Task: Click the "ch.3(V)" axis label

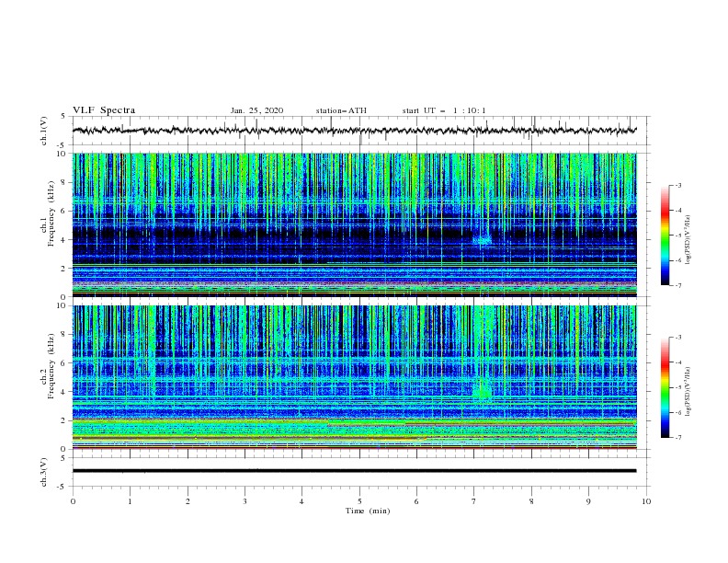Action: (44, 473)
